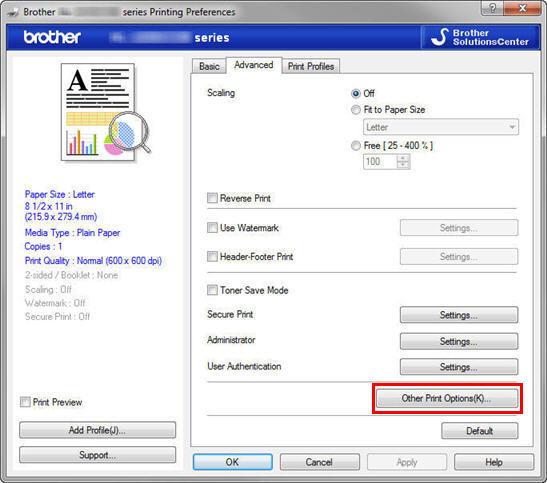Viewport: 547px width, 483px height.
Task: Click the Cancel button
Action: (320, 462)
